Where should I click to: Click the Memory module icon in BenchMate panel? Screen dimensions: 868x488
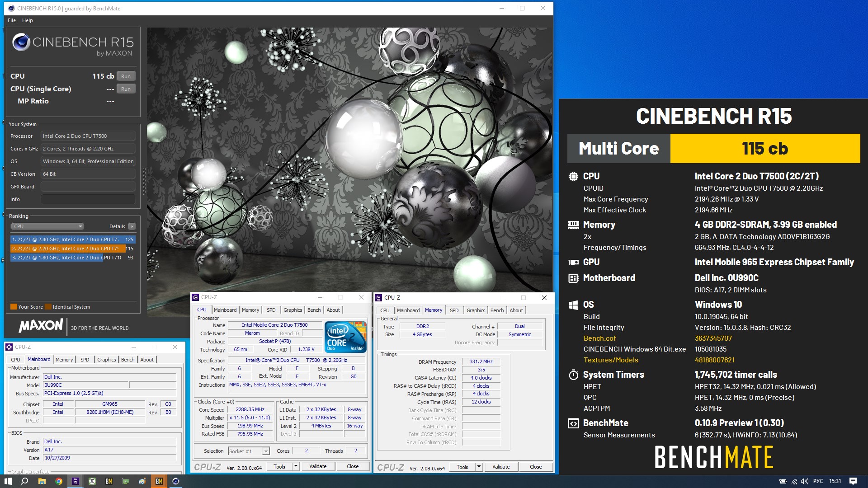(x=573, y=225)
